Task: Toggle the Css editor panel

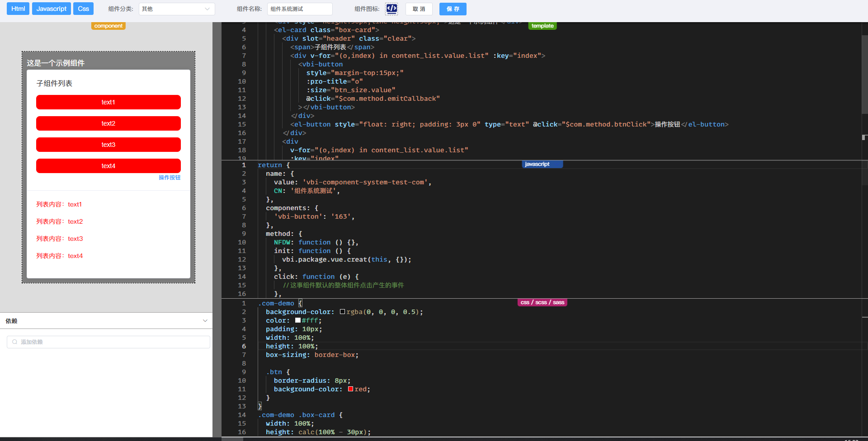Action: 83,9
